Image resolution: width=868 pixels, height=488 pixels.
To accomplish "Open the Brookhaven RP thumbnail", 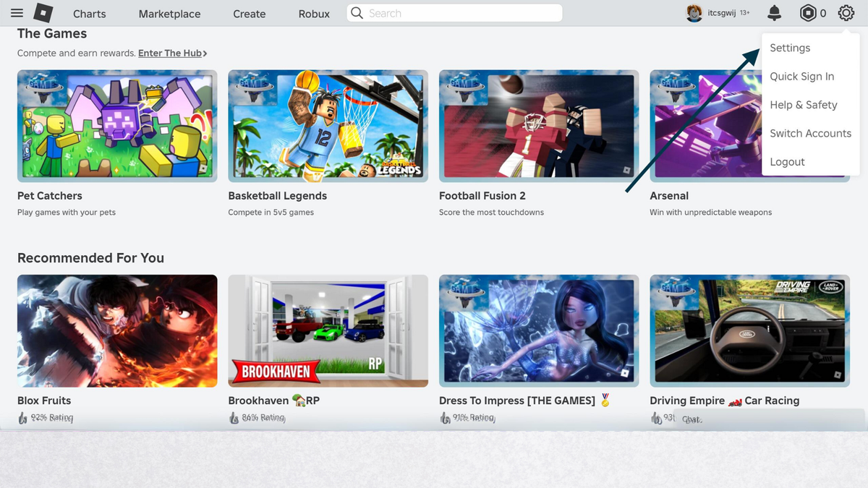I will click(x=328, y=330).
